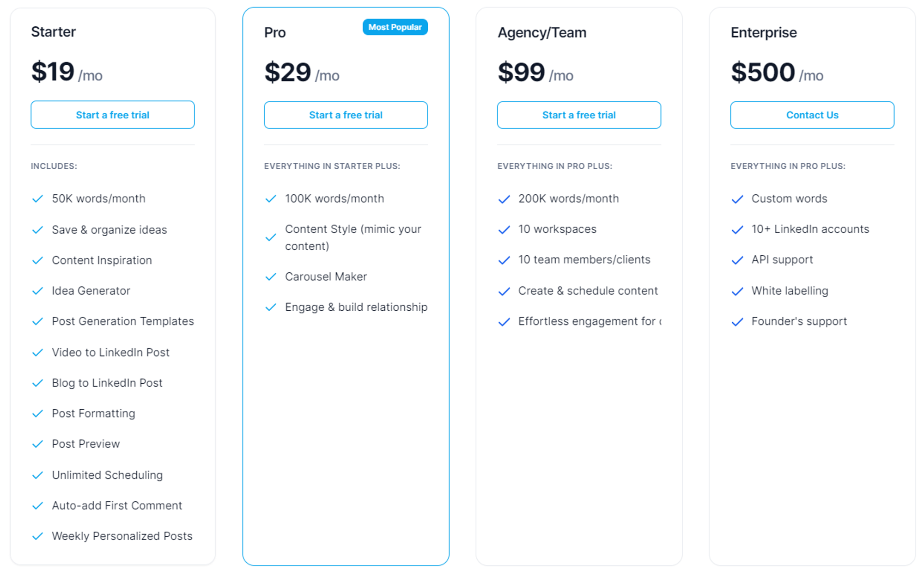Click Weekly Personalized Posts feature
Screen dimensions: 924x571
click(122, 536)
